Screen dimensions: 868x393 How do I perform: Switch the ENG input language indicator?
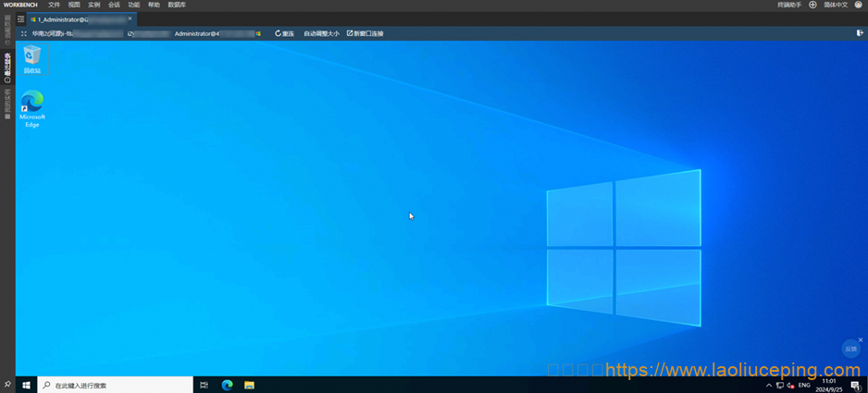click(x=804, y=385)
